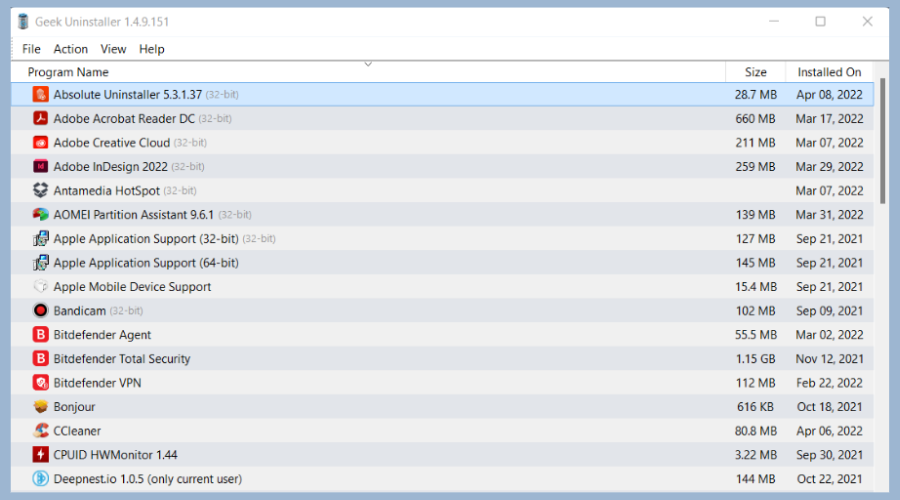
Task: Click the Apple Application Support (64-bit) icon
Action: point(40,262)
